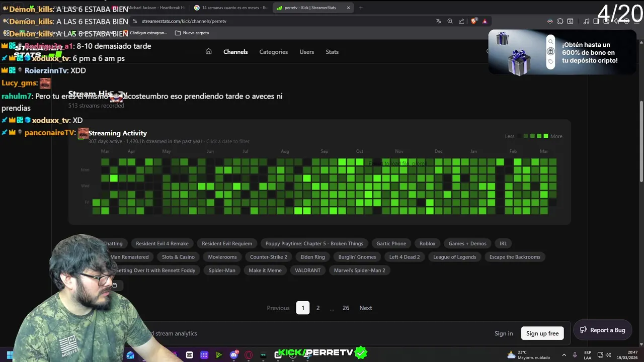Go to page 26 of stream history
The image size is (644, 362).
[x=346, y=308]
